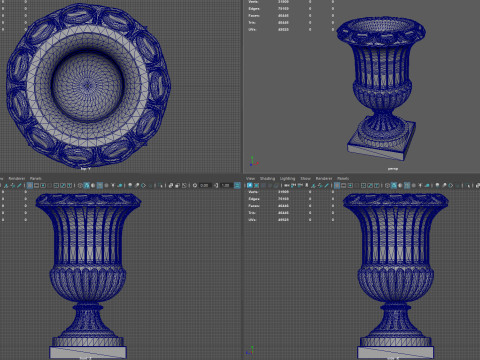Screen dimensions: 480x360
Task: Click Resolution Gate icon in lower-left panel
Action: click(43, 185)
